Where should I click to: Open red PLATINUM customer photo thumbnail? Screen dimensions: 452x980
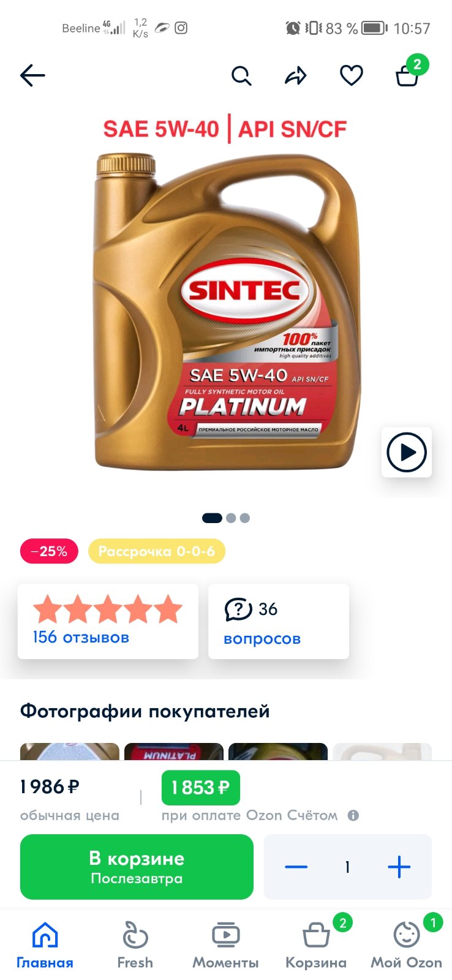tap(174, 752)
